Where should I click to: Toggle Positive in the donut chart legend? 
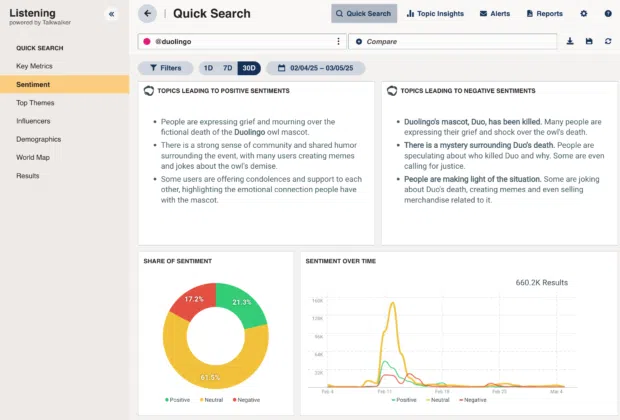click(x=178, y=400)
